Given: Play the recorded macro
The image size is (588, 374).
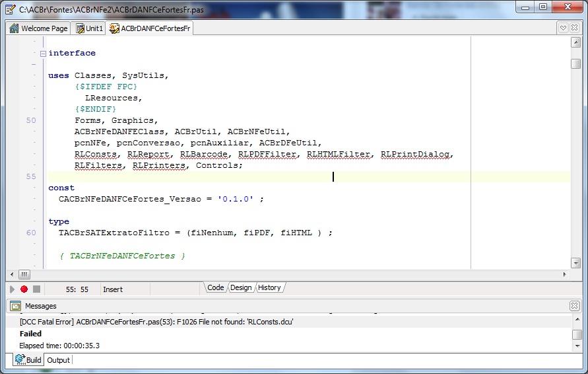Looking at the screenshot, I should coord(12,289).
